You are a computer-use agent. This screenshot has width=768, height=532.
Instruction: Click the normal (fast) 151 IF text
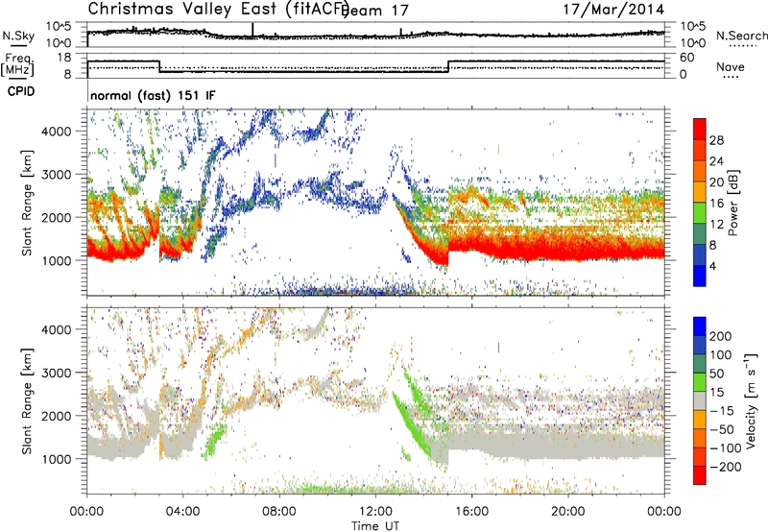pyautogui.click(x=153, y=95)
